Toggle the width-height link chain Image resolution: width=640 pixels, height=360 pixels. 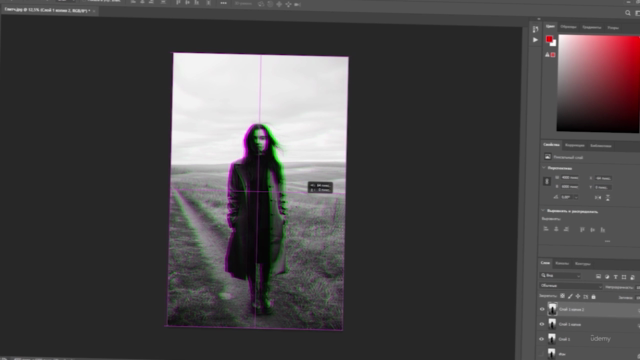(547, 182)
